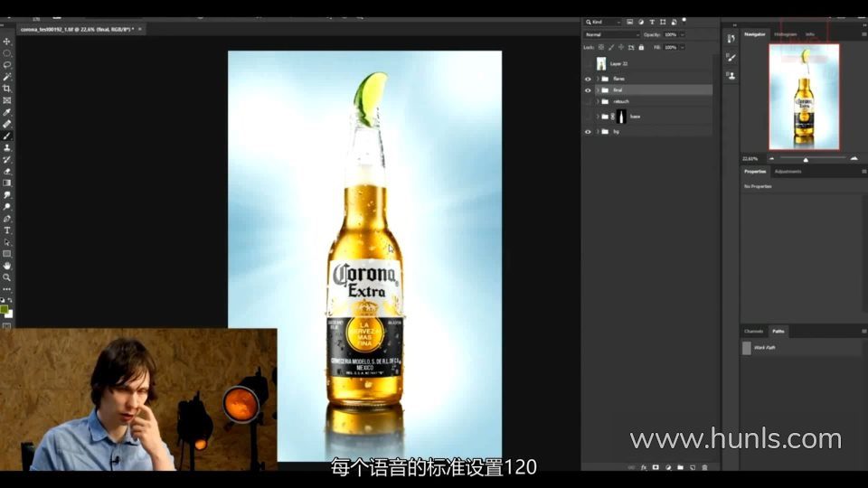Select the Path Selection tool

click(6, 242)
